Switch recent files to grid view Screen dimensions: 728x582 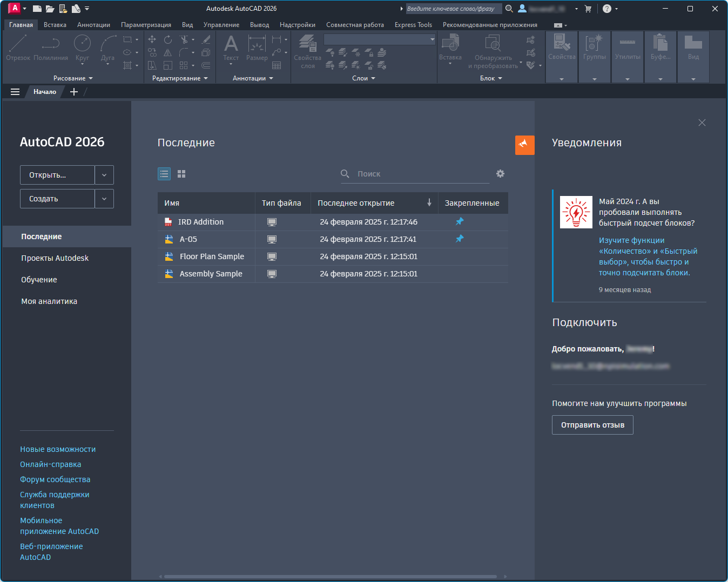(181, 174)
